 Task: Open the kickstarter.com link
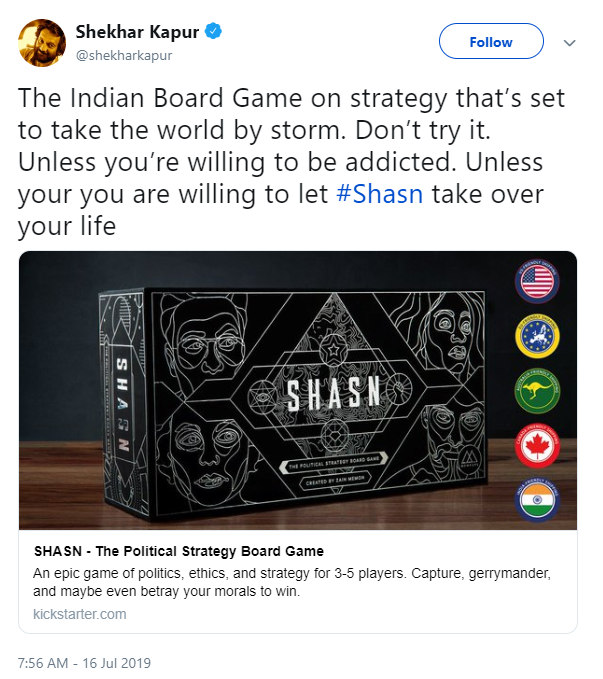[x=80, y=614]
